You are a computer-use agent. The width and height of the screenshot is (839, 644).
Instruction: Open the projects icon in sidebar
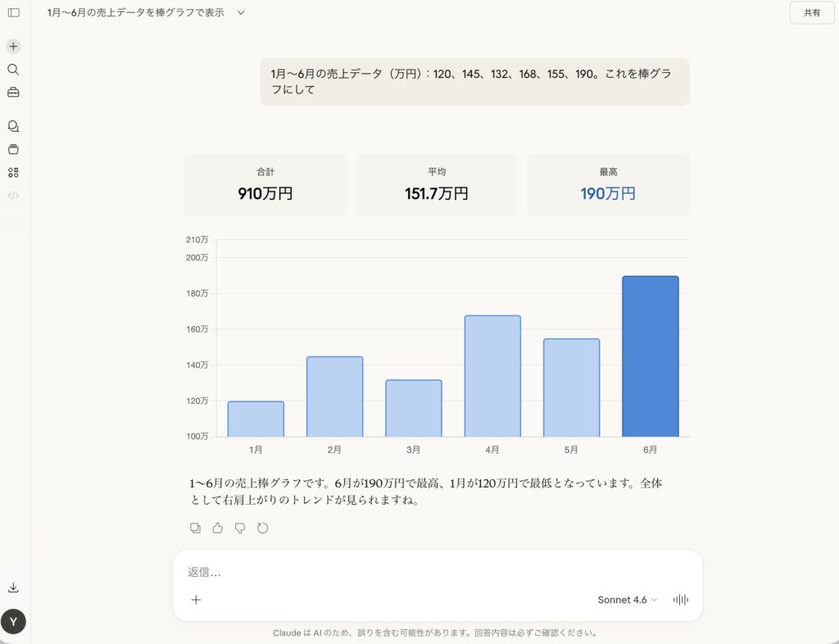click(13, 149)
